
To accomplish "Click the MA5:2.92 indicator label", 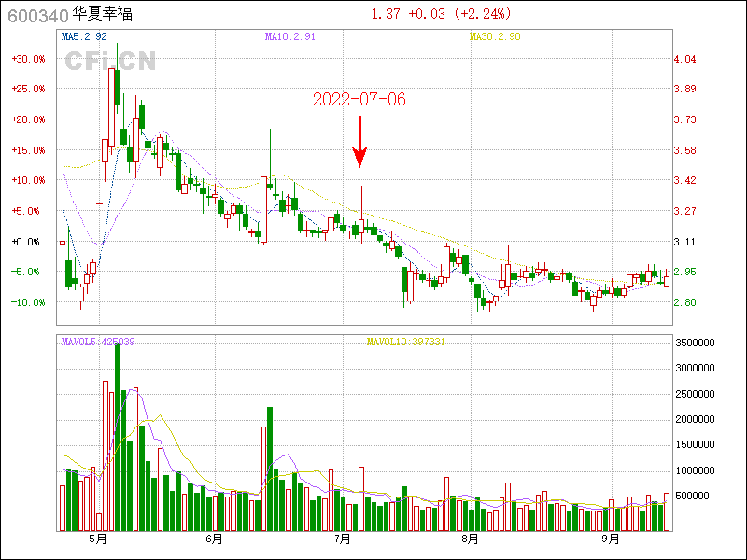I will [x=84, y=36].
